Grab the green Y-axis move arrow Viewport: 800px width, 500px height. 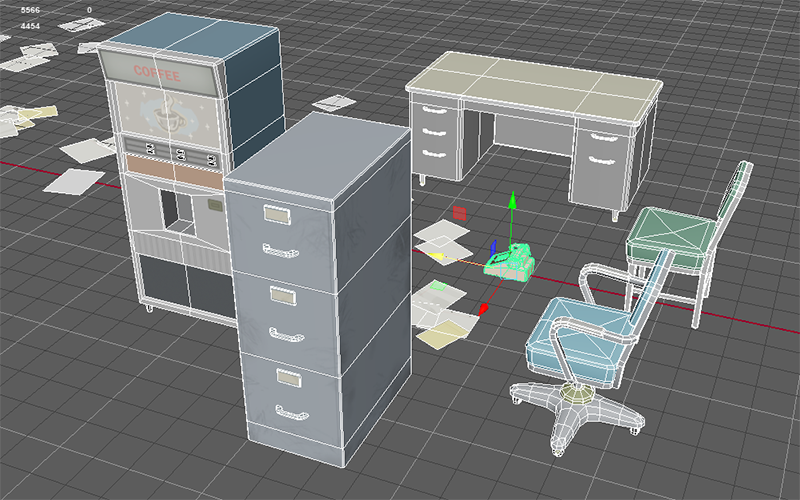tap(513, 200)
